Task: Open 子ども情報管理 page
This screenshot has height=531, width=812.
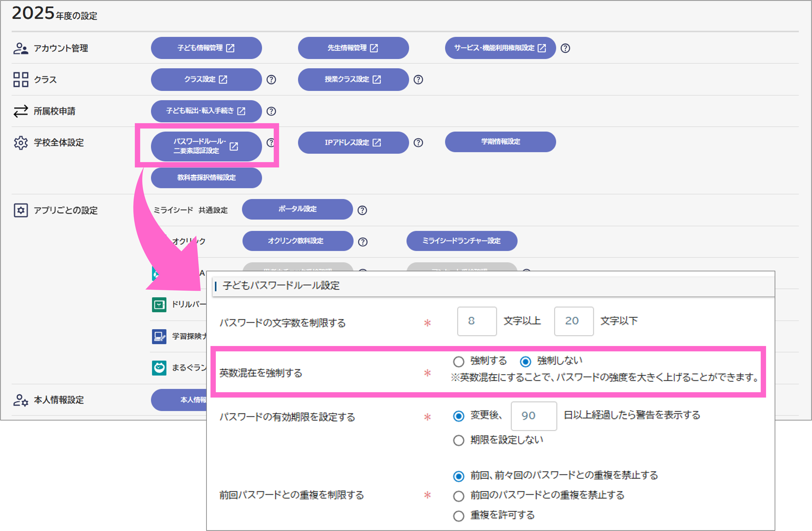Action: (x=206, y=48)
